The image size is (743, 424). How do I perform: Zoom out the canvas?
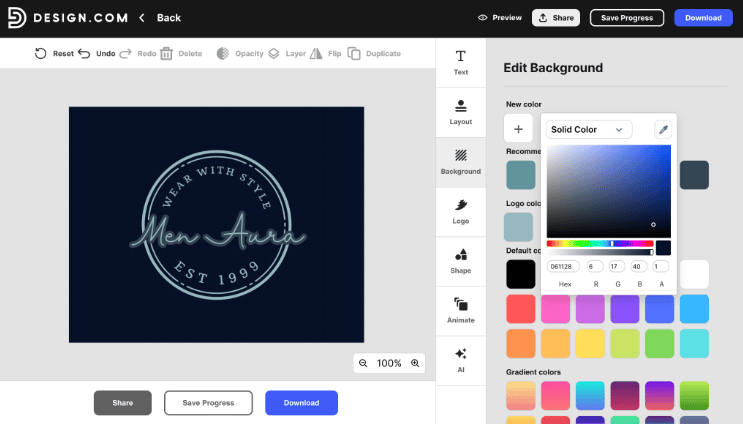(x=363, y=363)
